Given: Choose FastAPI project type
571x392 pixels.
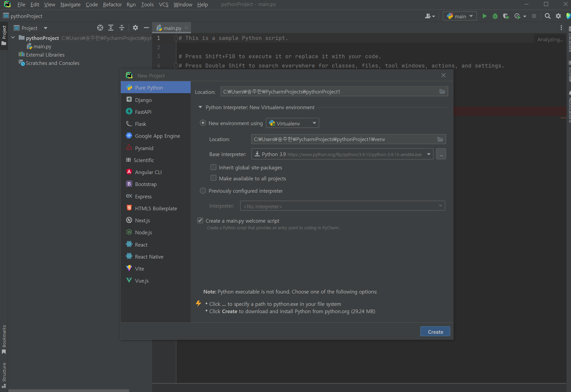Looking at the screenshot, I should coord(156,112).
